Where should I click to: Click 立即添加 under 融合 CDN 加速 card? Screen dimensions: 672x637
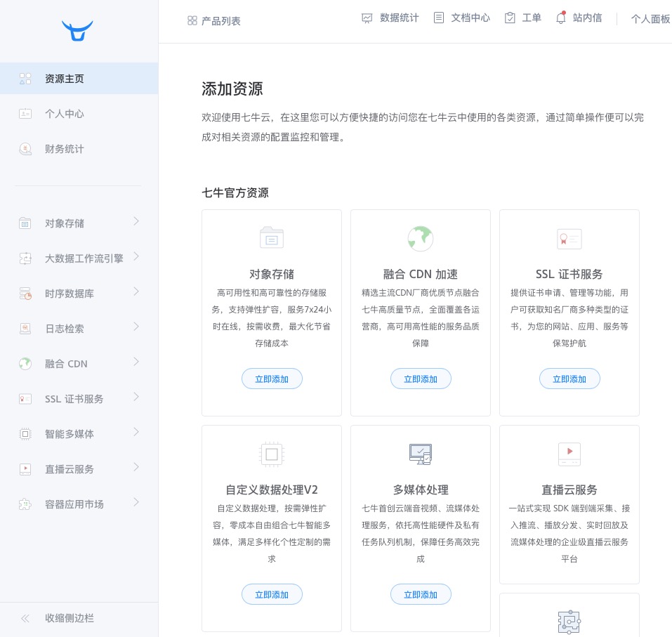pyautogui.click(x=421, y=379)
